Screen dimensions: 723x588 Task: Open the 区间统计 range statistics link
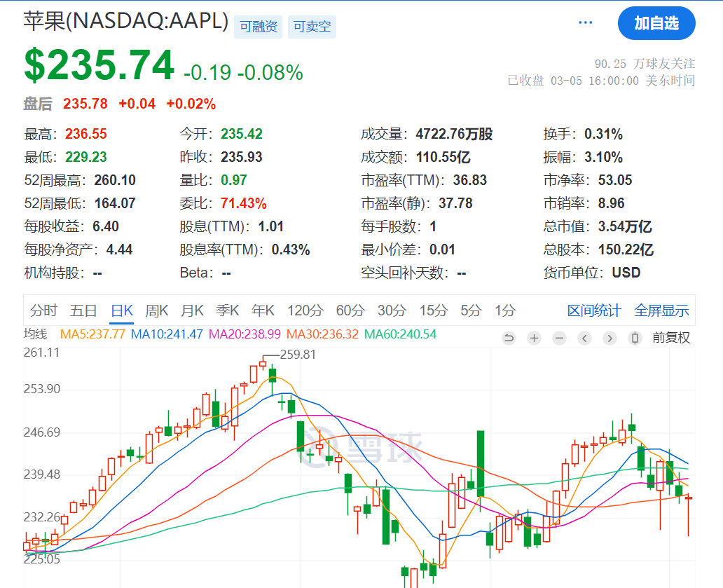point(594,311)
